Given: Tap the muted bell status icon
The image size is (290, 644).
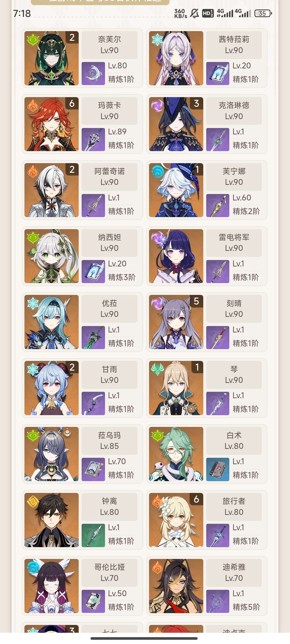Looking at the screenshot, I should tap(194, 13).
